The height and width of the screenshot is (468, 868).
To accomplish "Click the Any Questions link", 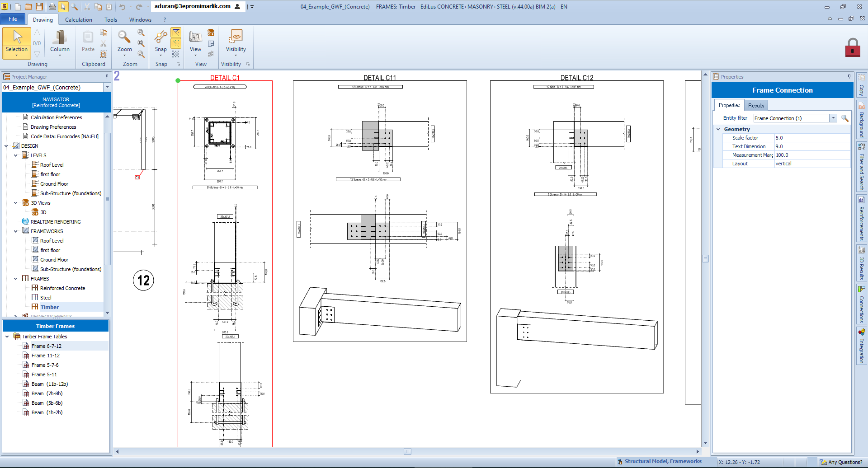I will pyautogui.click(x=844, y=462).
